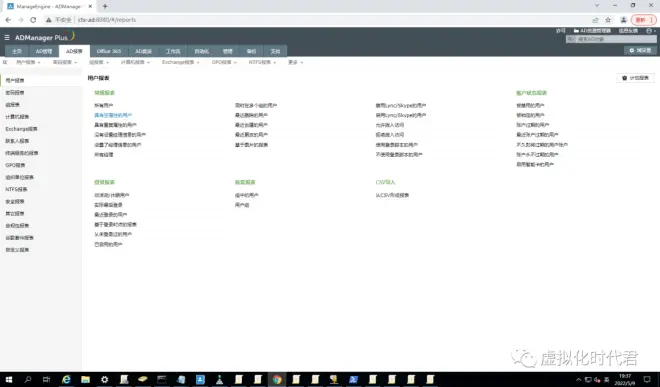The image size is (660, 387).
Task: Open the 自动化 tab
Action: (202, 51)
